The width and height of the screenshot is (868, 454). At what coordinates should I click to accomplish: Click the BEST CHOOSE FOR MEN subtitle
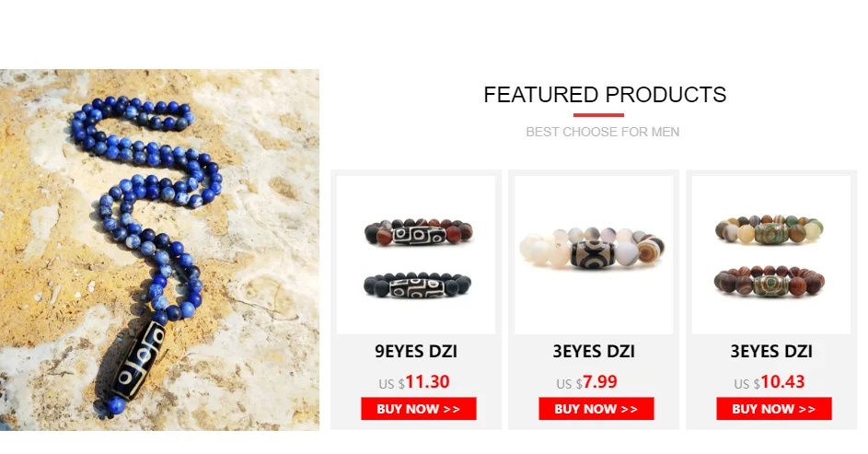[602, 132]
